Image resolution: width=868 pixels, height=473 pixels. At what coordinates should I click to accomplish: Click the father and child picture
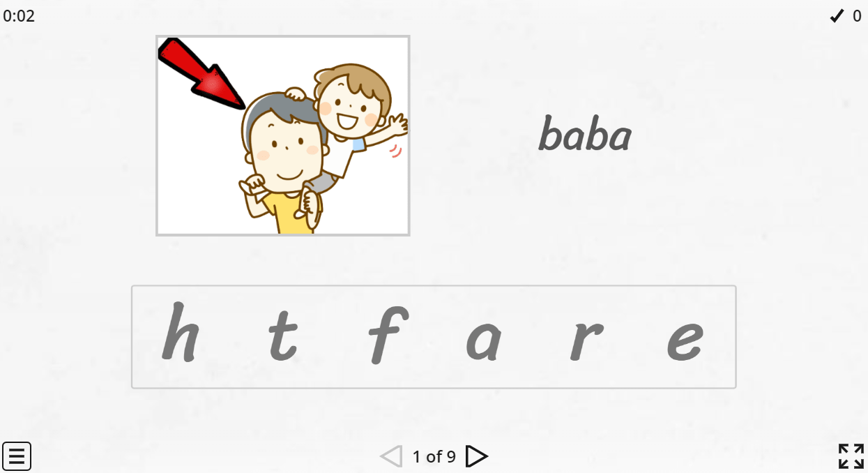point(282,135)
